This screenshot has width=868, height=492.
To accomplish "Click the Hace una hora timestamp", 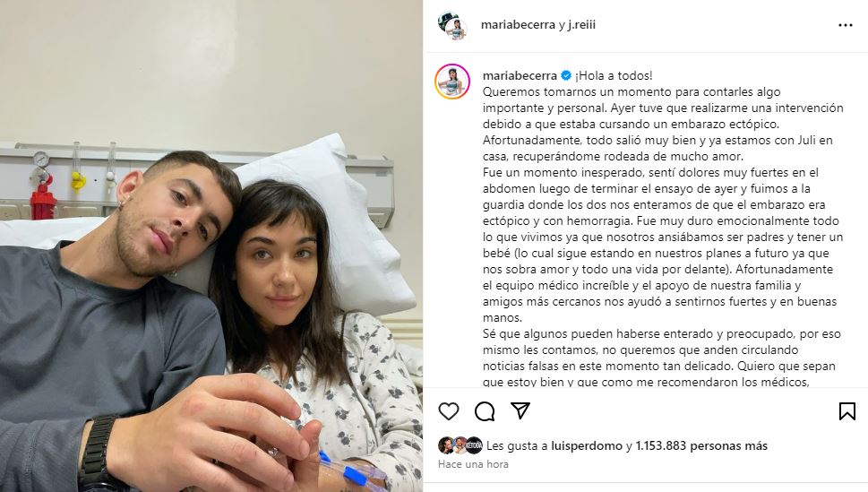I will pyautogui.click(x=473, y=464).
